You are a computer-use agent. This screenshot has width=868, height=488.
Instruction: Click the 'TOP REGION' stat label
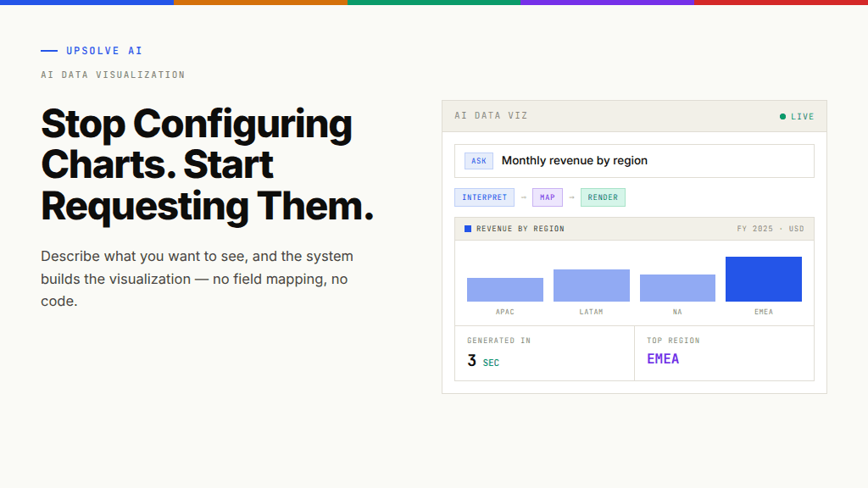point(673,341)
